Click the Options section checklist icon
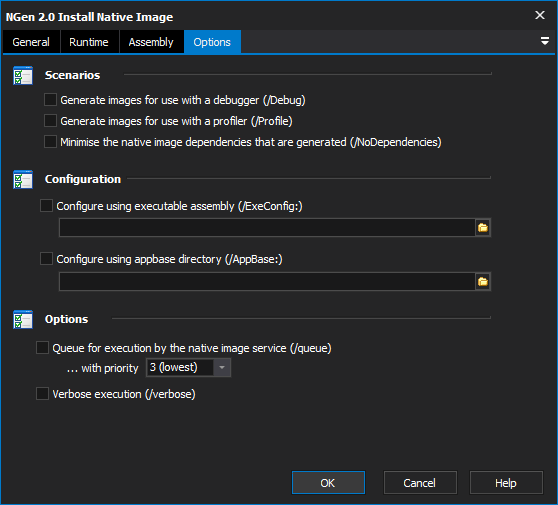The image size is (558, 505). [x=23, y=319]
